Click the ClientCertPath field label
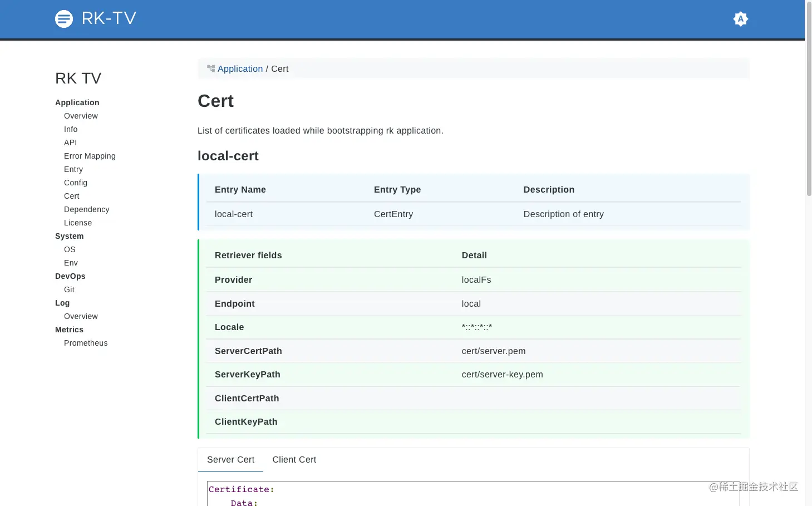This screenshot has width=812, height=506. (x=247, y=399)
